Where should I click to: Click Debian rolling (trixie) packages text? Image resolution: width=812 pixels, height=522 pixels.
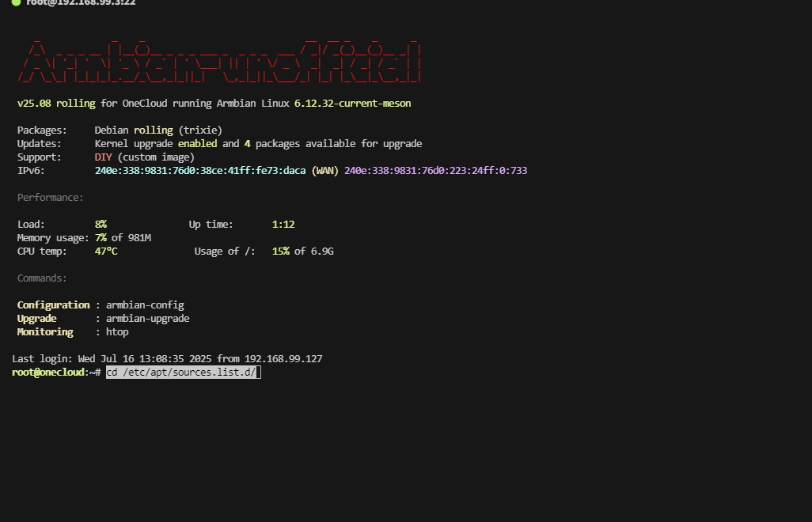point(158,130)
